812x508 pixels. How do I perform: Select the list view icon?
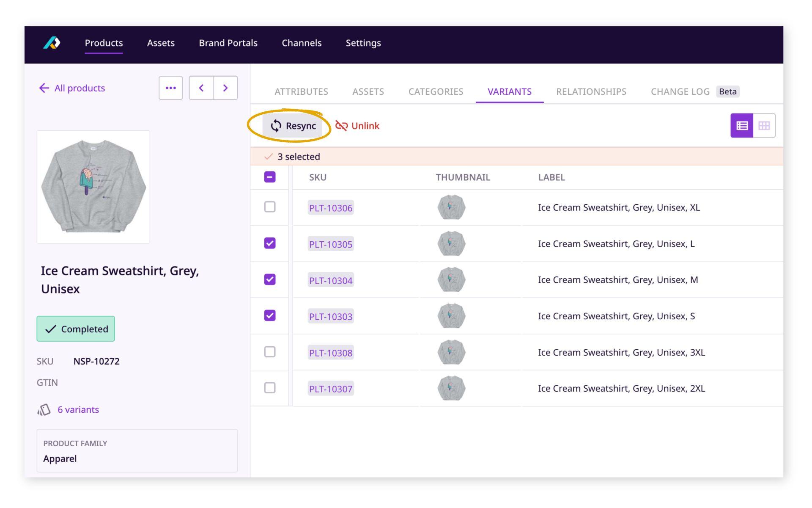pyautogui.click(x=742, y=125)
